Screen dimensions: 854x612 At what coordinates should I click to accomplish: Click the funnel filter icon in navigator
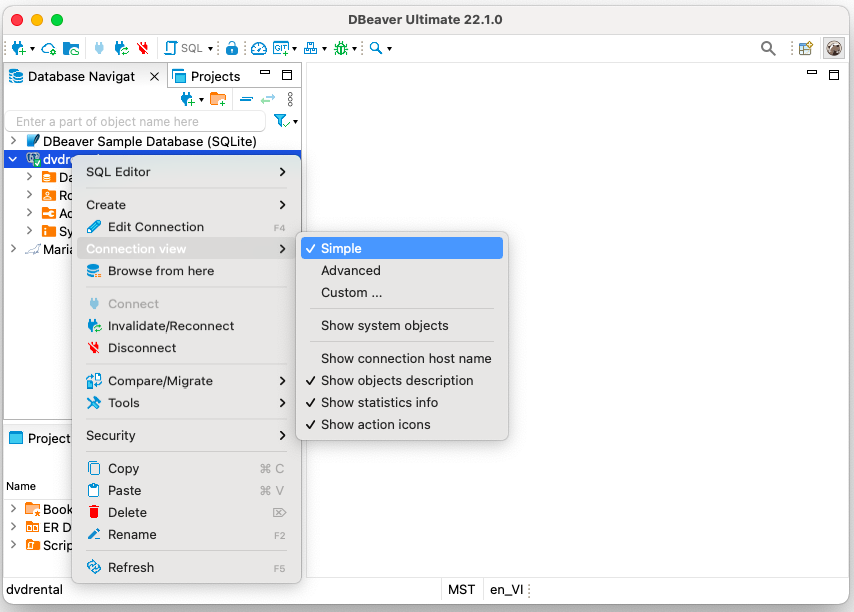tap(281, 121)
